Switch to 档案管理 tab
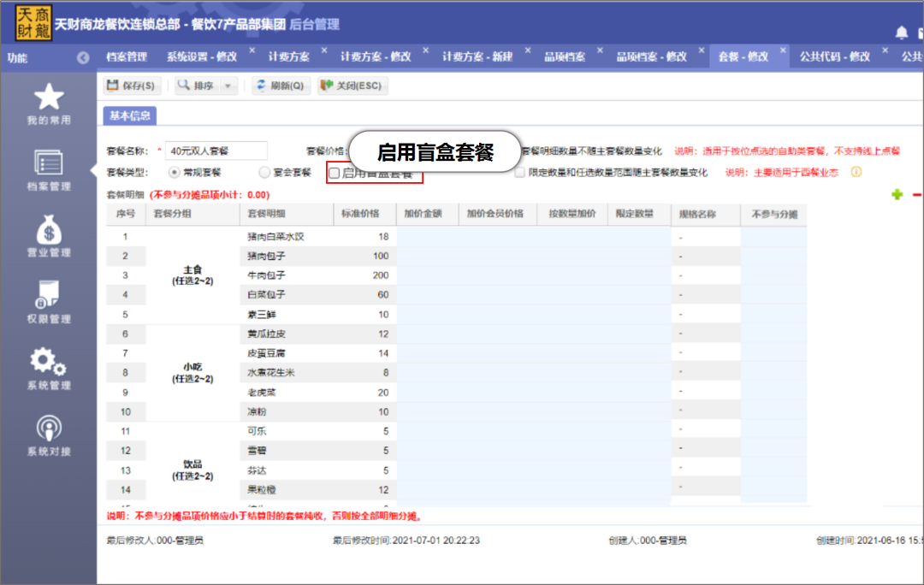Image resolution: width=924 pixels, height=585 pixels. coord(126,57)
